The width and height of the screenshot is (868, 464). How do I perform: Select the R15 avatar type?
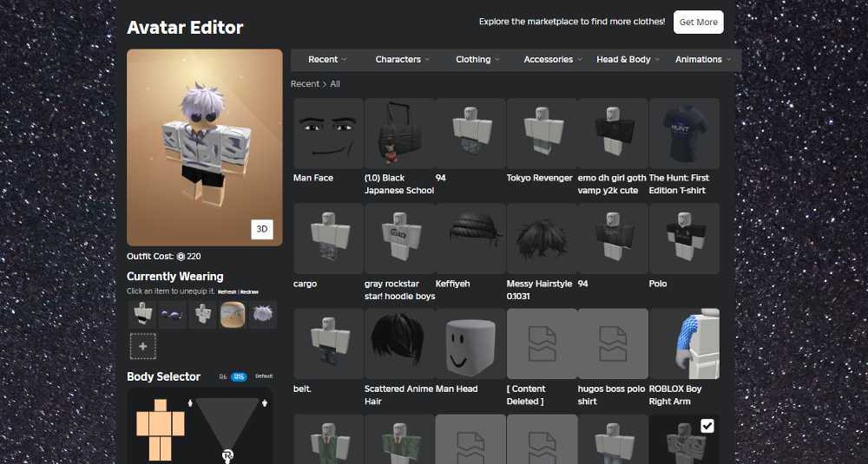(239, 376)
